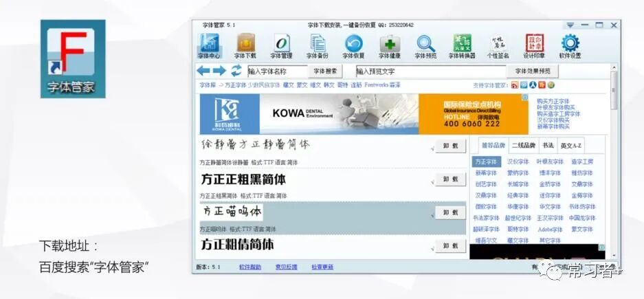Screen dimensions: 644x299
Task: Open the 字体转换器 font converter icon
Action: pos(462,47)
